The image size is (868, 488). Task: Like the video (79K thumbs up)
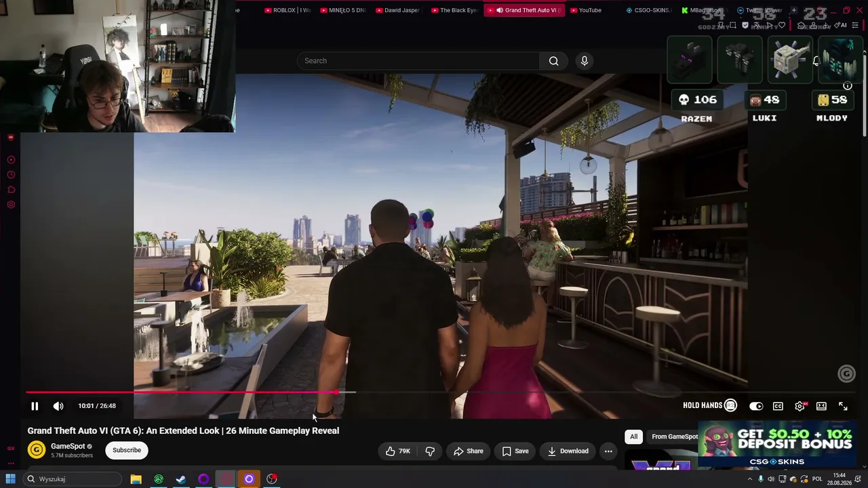(398, 451)
